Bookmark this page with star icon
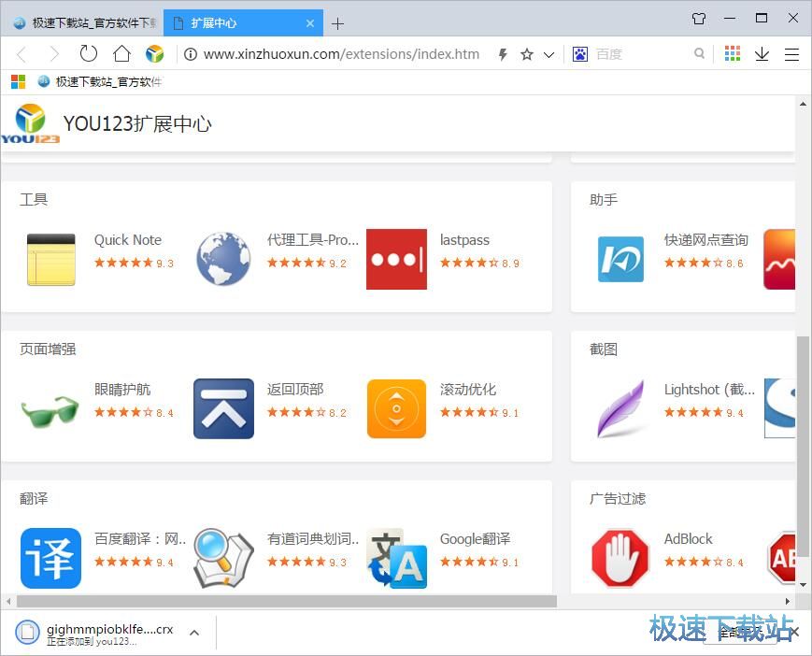The height and width of the screenshot is (656, 812). [x=527, y=54]
